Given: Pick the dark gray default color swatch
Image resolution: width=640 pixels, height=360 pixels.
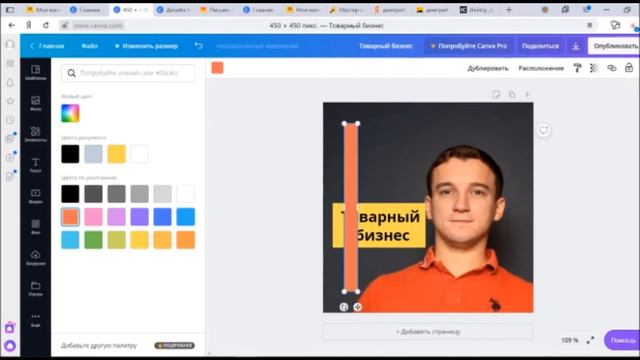Looking at the screenshot, I should tap(93, 194).
